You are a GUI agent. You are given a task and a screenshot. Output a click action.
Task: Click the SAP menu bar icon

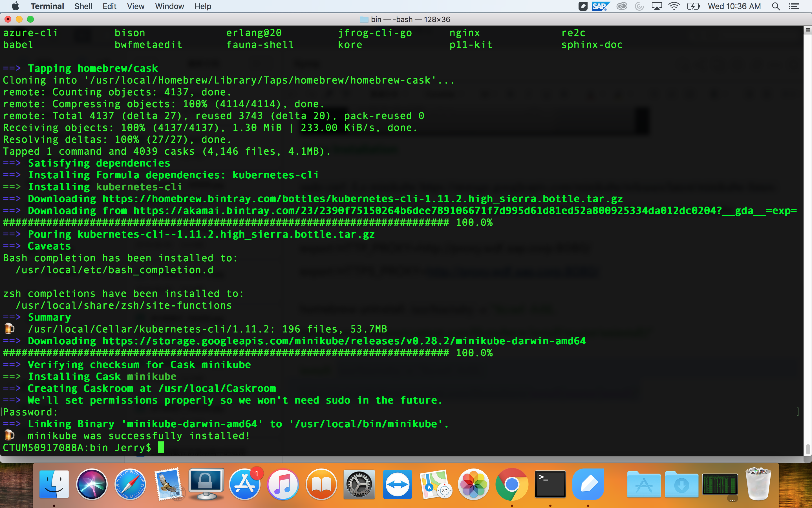coord(600,6)
